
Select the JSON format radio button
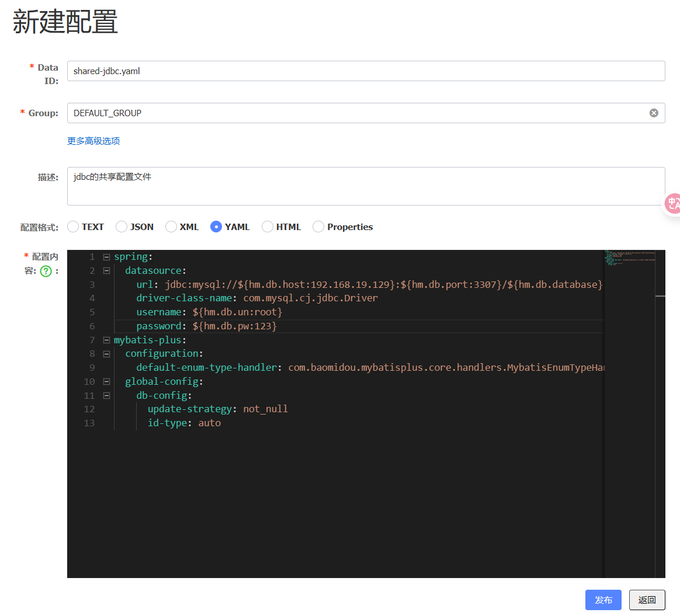[122, 227]
